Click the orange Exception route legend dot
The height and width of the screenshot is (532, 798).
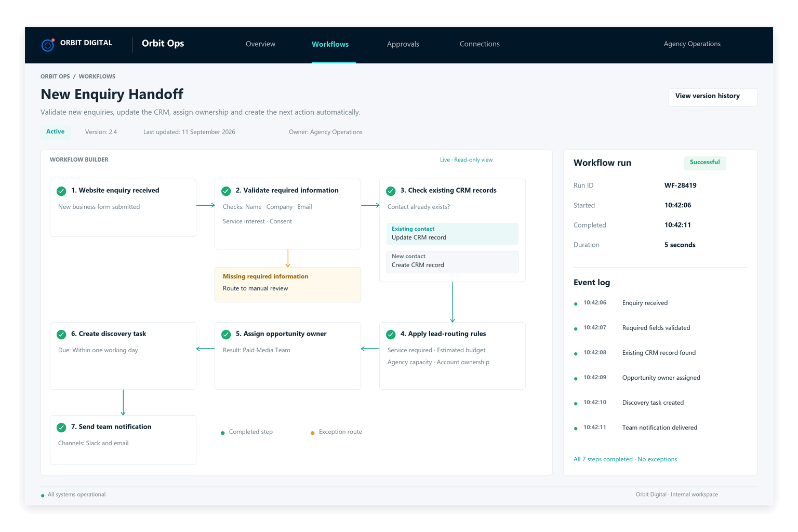(312, 433)
